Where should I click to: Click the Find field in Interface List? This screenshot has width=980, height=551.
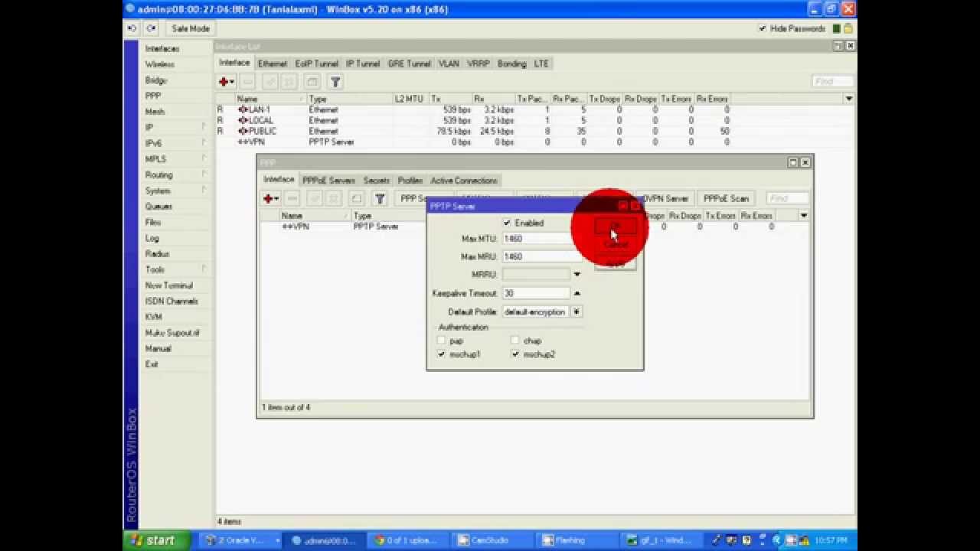[x=832, y=81]
